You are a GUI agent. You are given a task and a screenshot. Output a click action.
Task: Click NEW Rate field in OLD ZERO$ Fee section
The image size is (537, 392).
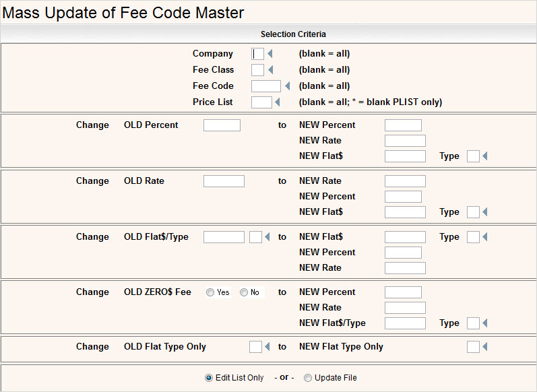[x=405, y=308]
